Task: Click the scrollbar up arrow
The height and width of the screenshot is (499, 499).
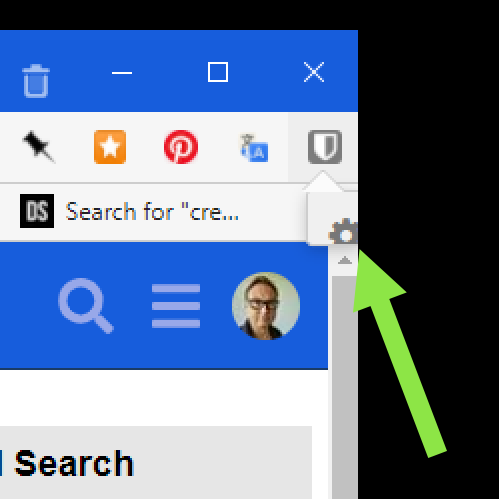Action: [x=345, y=260]
